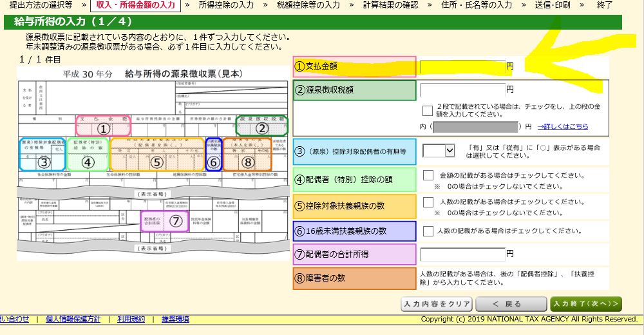Click the 源泉徴収税額 amount input field
The width and height of the screenshot is (644, 335).
click(x=462, y=90)
